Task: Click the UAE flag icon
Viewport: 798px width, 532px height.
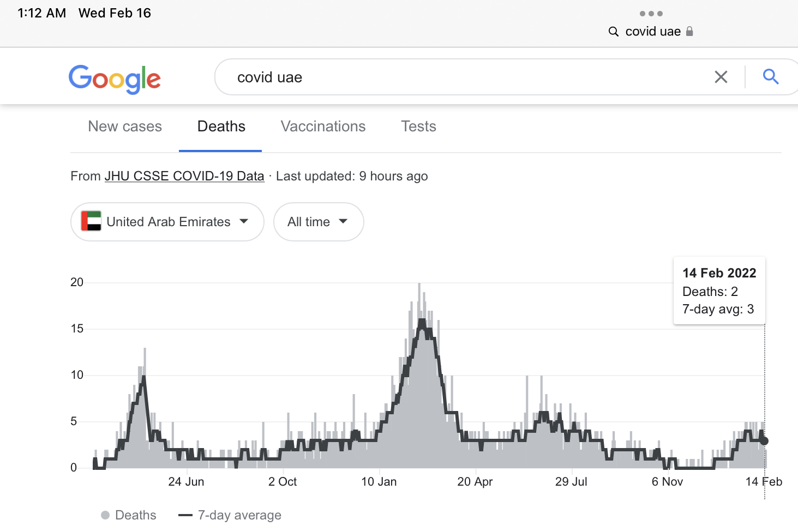Action: (x=91, y=221)
